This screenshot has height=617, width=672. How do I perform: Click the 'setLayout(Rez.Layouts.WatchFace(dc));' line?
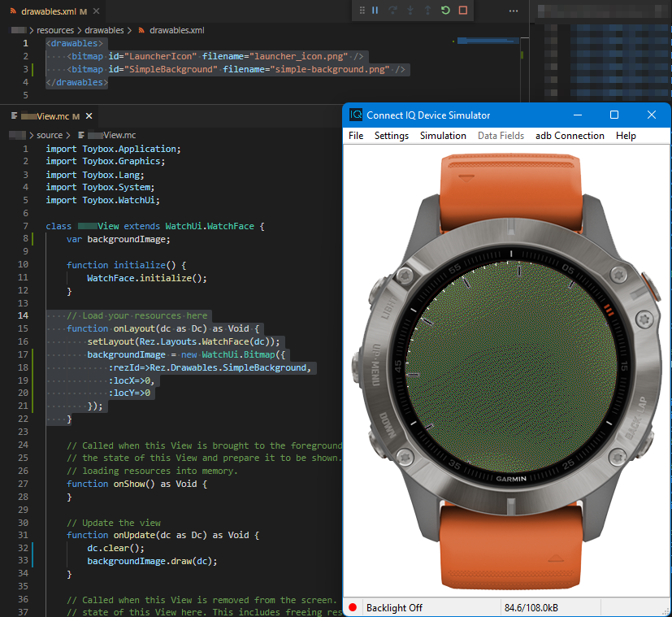point(184,341)
